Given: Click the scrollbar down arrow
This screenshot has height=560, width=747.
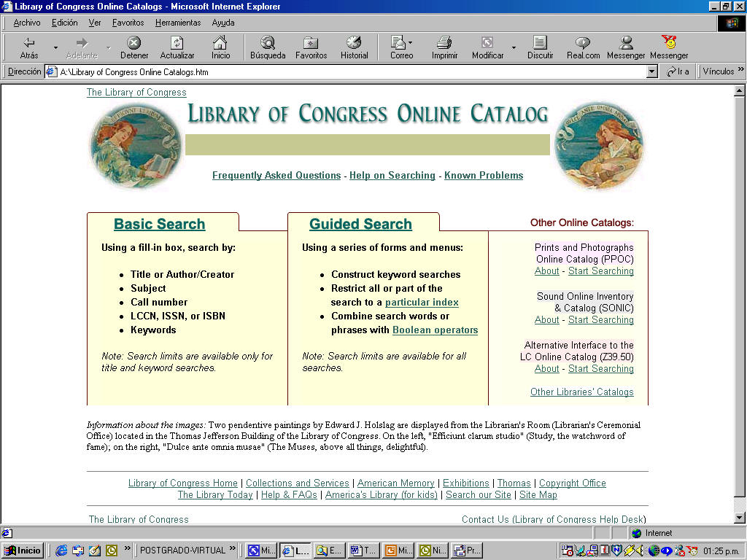Looking at the screenshot, I should point(740,518).
